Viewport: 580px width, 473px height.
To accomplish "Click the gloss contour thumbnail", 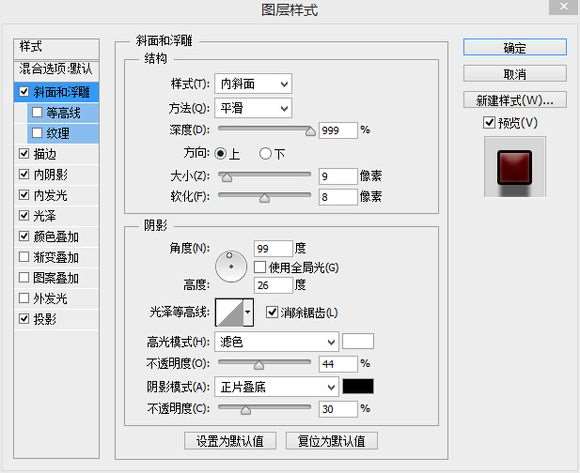I will coord(229,312).
